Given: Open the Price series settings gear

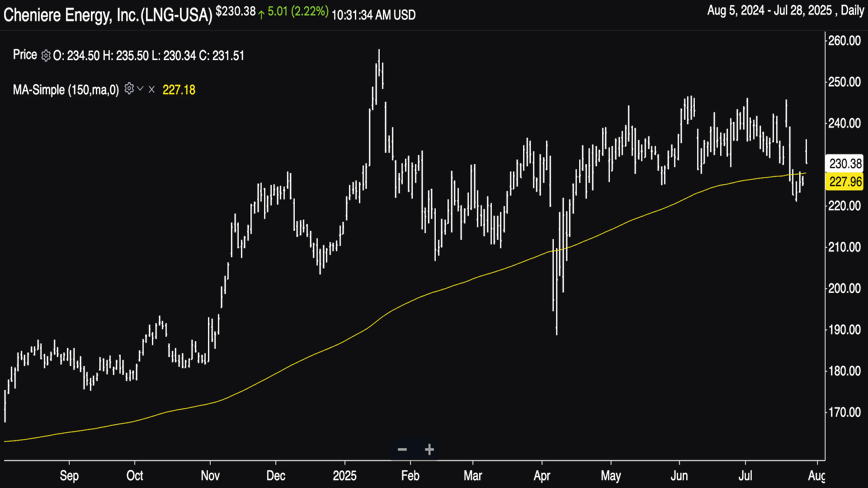Looking at the screenshot, I should [x=46, y=56].
